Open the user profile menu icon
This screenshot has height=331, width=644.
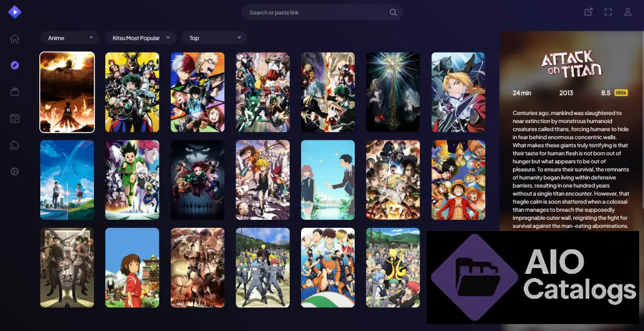click(627, 12)
